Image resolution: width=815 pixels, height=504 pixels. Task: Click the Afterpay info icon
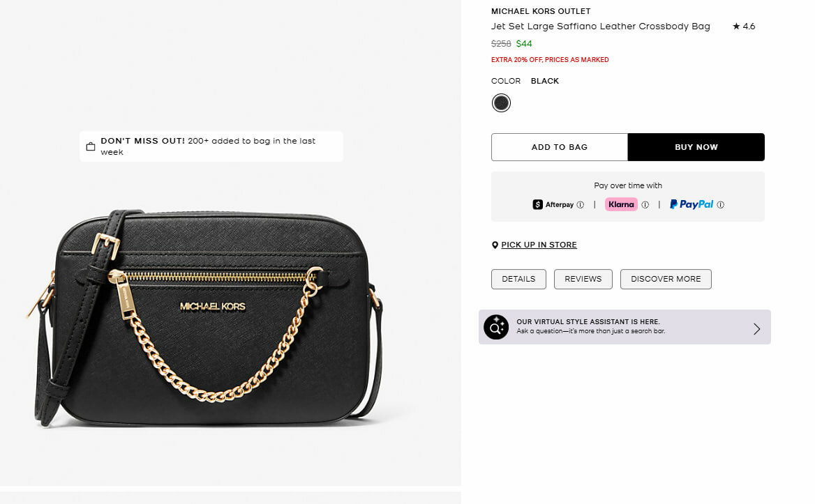point(581,205)
